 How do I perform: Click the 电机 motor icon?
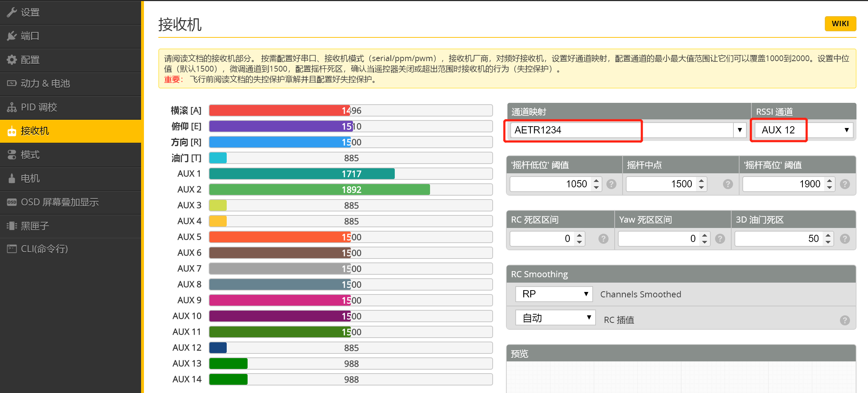[12, 178]
